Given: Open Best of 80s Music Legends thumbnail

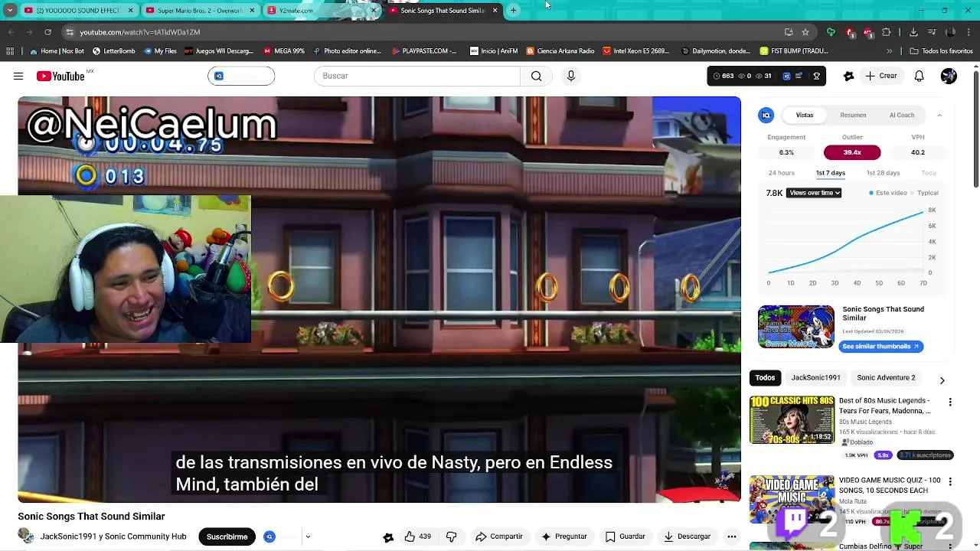Looking at the screenshot, I should point(792,420).
